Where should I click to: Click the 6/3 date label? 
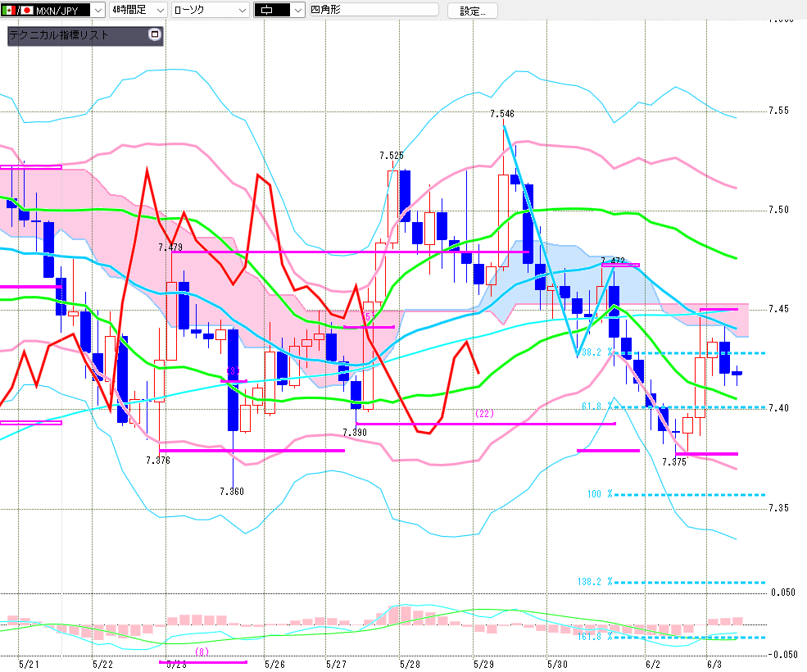click(x=714, y=665)
